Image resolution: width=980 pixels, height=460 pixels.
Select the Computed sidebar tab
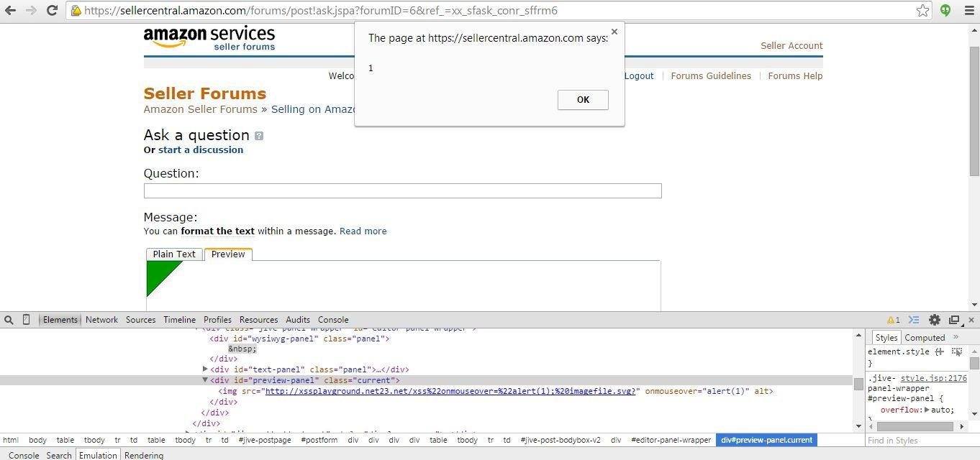(x=925, y=338)
